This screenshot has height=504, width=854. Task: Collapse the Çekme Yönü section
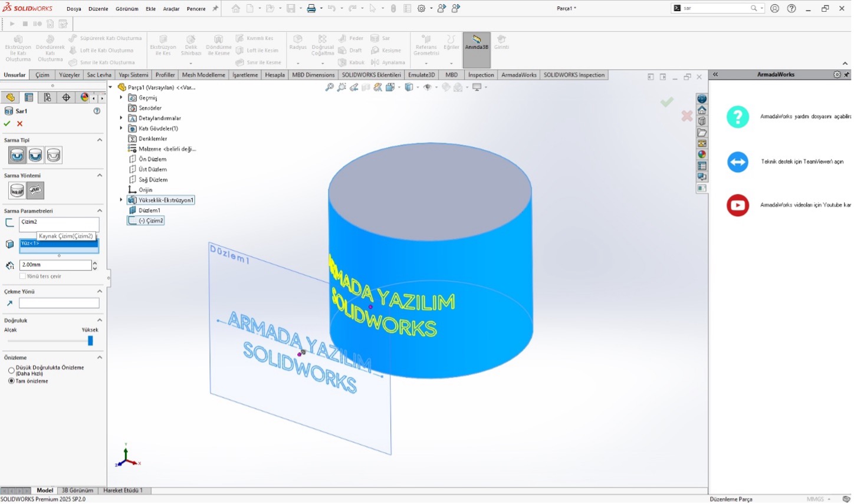[x=100, y=292]
